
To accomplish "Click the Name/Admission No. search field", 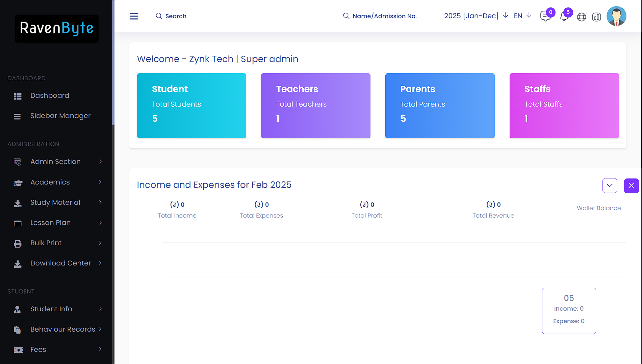I will (384, 16).
